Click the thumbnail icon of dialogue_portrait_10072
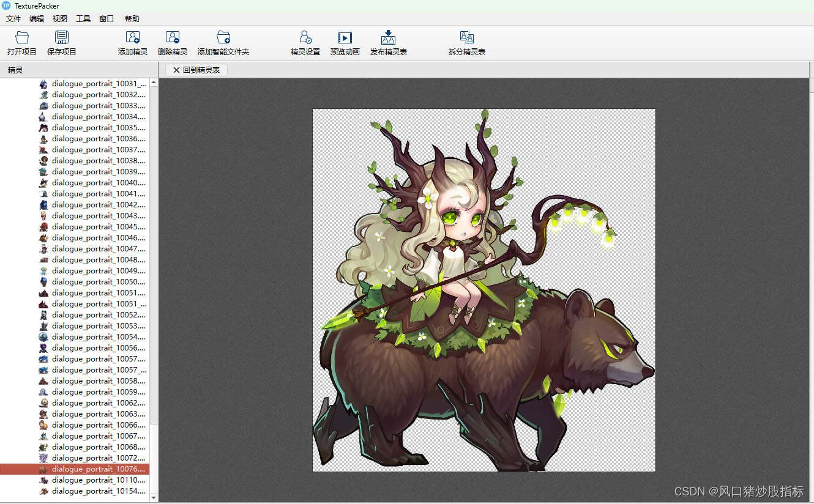This screenshot has height=504, width=814. (43, 458)
